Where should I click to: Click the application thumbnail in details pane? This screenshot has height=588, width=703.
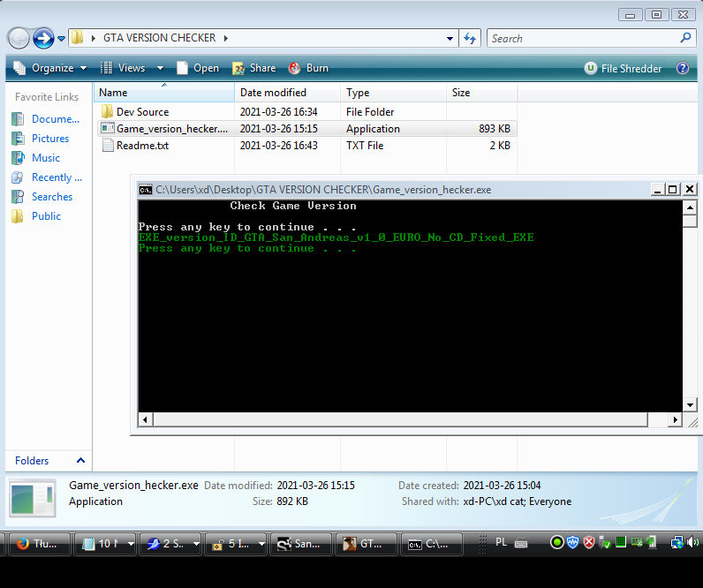click(33, 498)
